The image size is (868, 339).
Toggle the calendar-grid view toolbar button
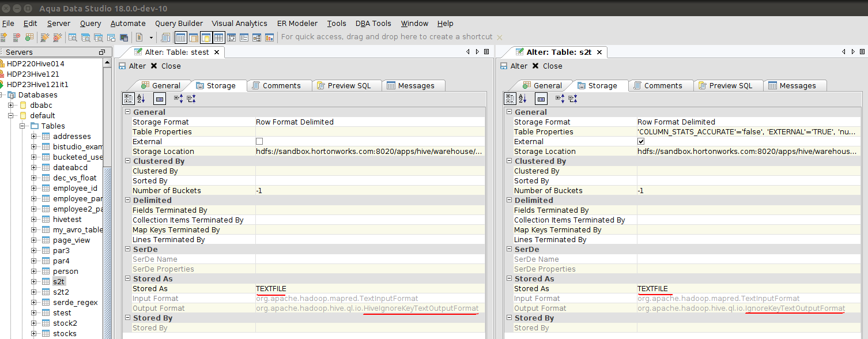[180, 37]
